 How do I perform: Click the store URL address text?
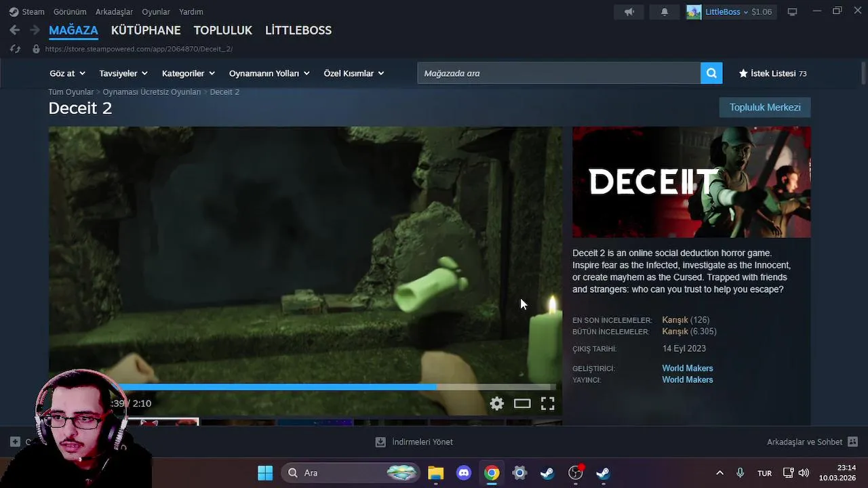[x=139, y=49]
